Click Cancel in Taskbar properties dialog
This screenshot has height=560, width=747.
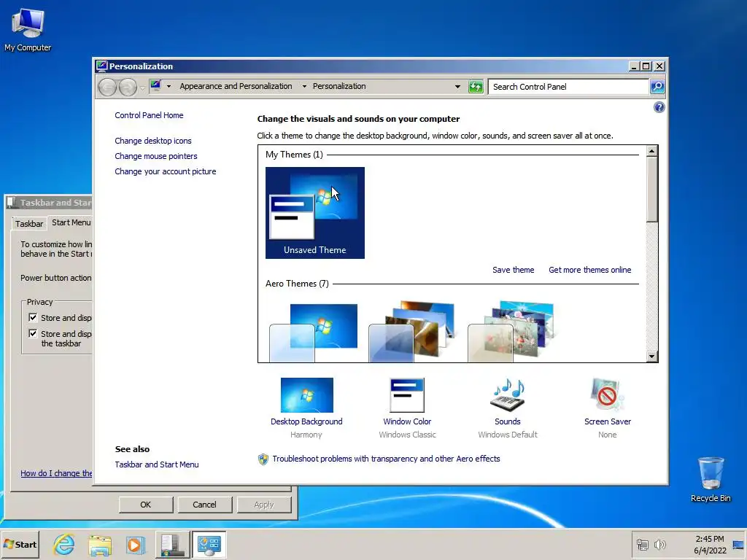[x=204, y=505]
